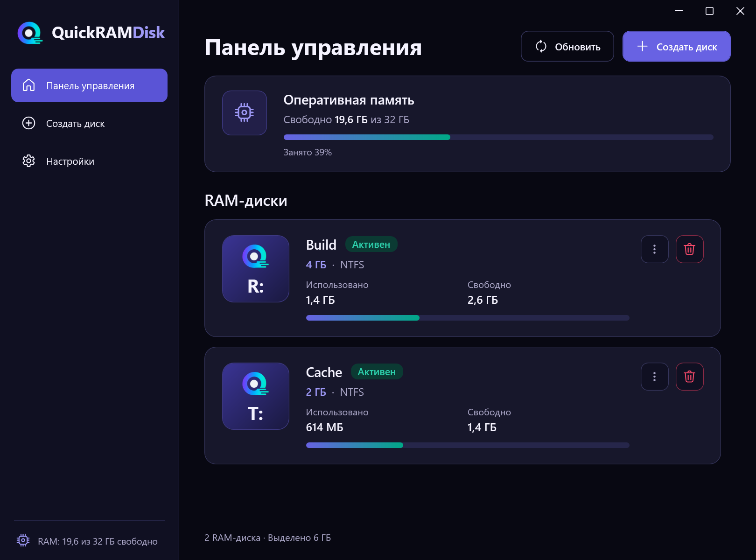This screenshot has height=560, width=756.
Task: Open more options for Build disk
Action: pyautogui.click(x=655, y=249)
